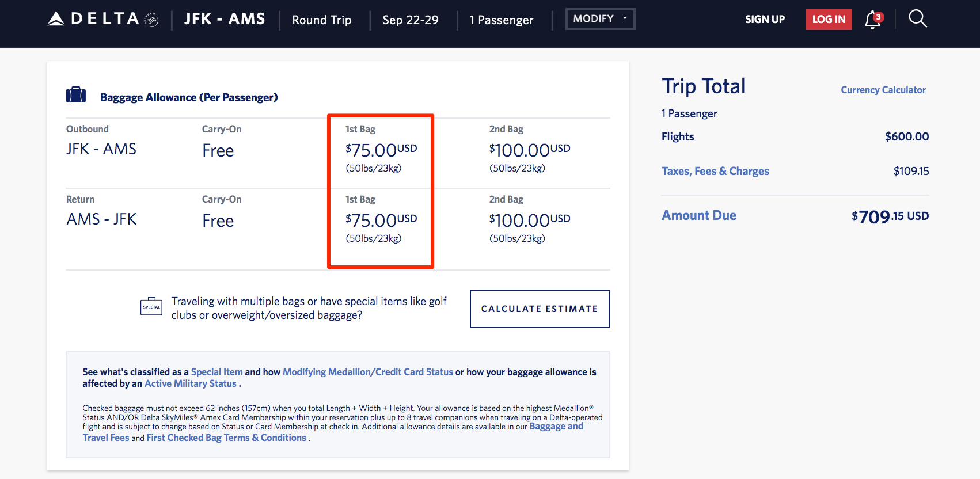Select Round Trip in the header bar

(x=321, y=20)
